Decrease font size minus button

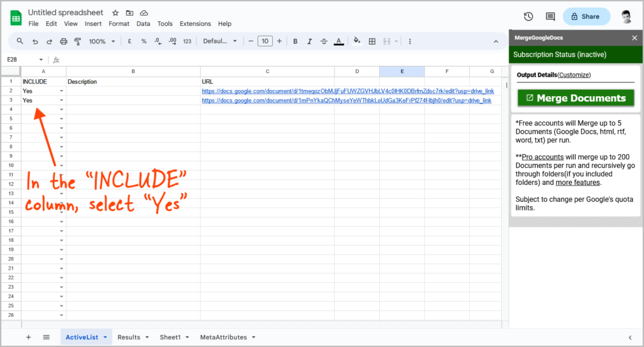[250, 41]
